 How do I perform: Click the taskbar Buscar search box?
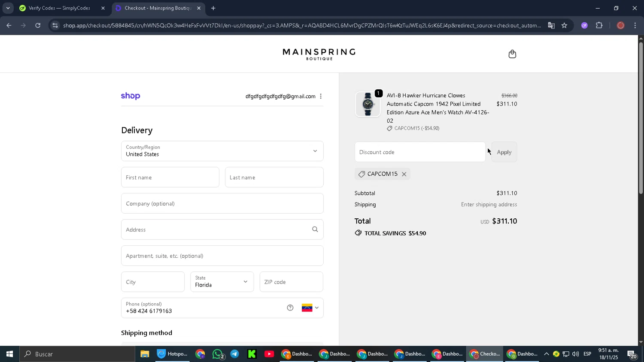coord(77,354)
